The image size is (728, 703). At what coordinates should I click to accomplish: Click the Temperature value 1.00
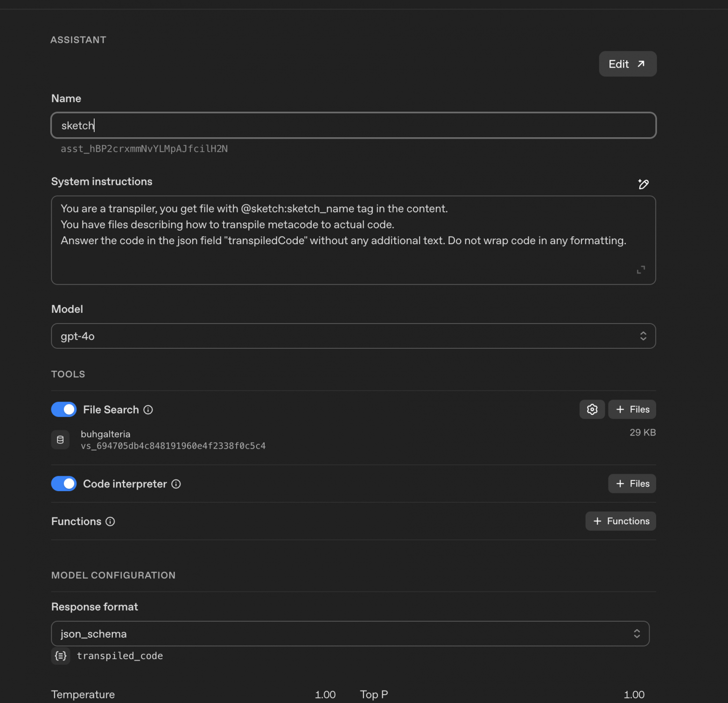tap(325, 695)
